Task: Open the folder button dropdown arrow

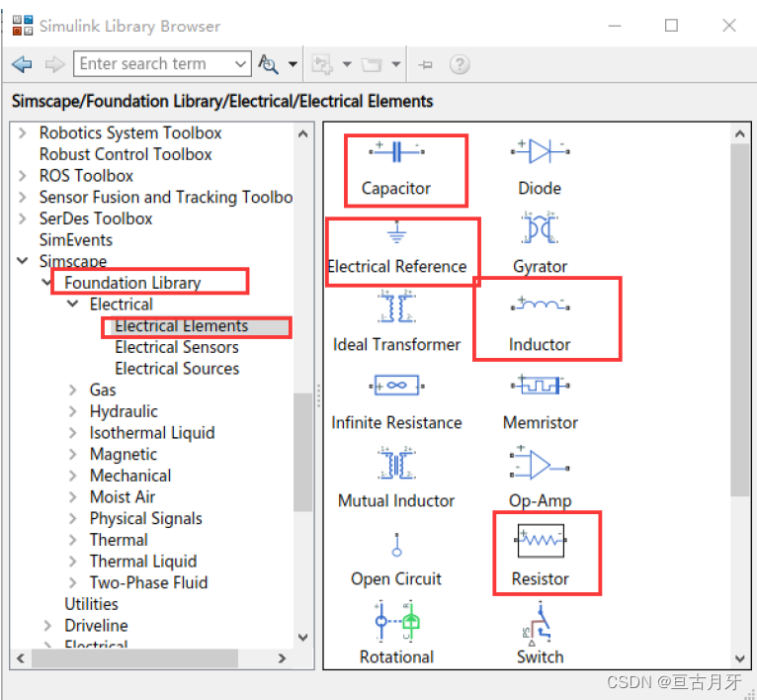Action: coord(396,63)
